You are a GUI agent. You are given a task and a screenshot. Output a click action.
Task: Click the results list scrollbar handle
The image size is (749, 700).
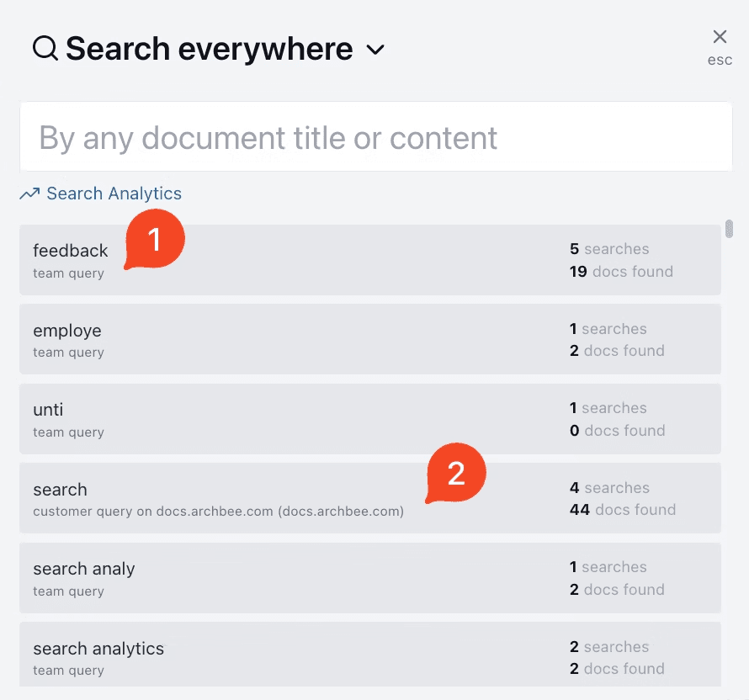pos(729,229)
